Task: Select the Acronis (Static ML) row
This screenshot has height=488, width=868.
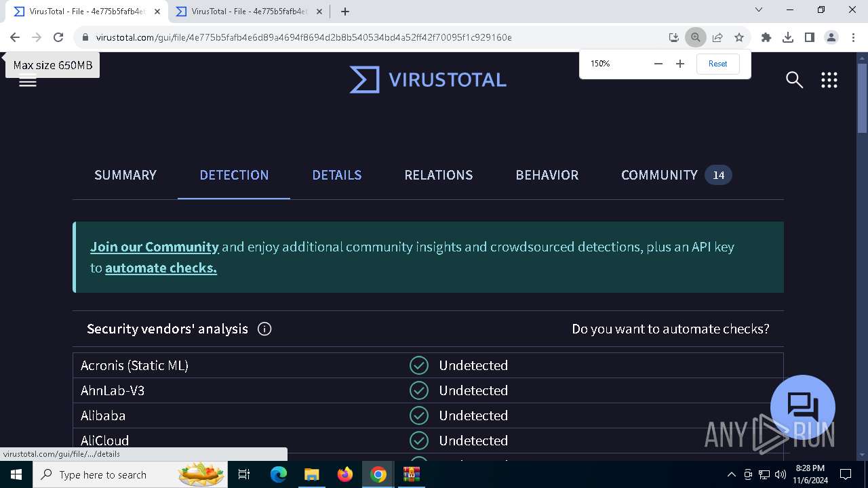Action: pos(428,365)
